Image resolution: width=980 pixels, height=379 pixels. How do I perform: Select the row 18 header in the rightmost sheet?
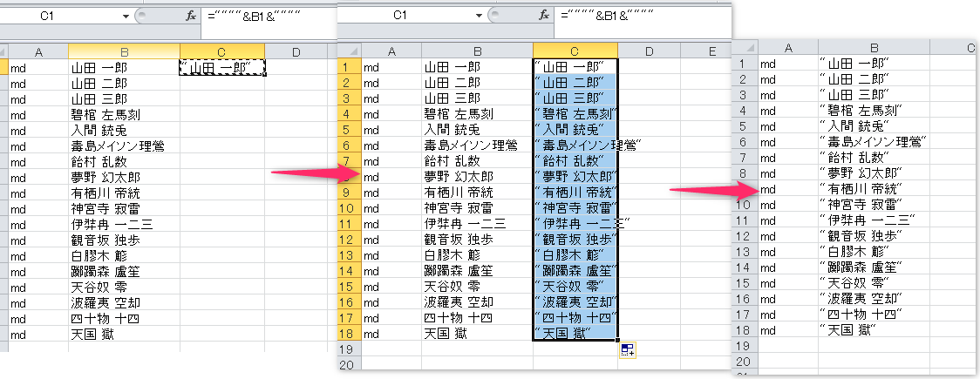pyautogui.click(x=742, y=330)
